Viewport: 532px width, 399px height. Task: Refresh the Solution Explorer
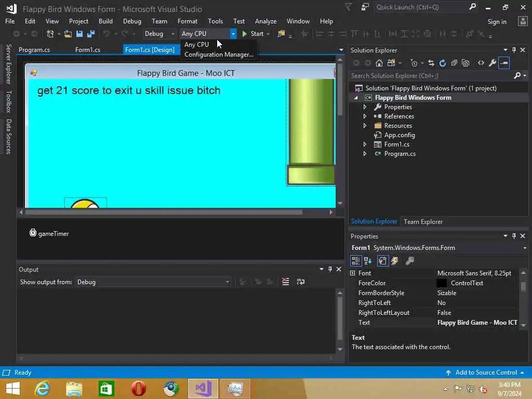click(x=443, y=63)
